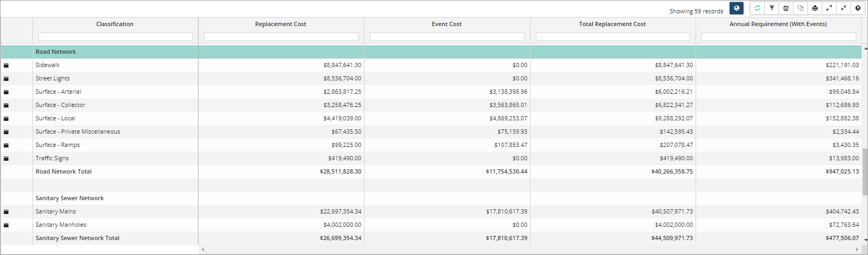Click the collapse arrows icon

[844, 8]
